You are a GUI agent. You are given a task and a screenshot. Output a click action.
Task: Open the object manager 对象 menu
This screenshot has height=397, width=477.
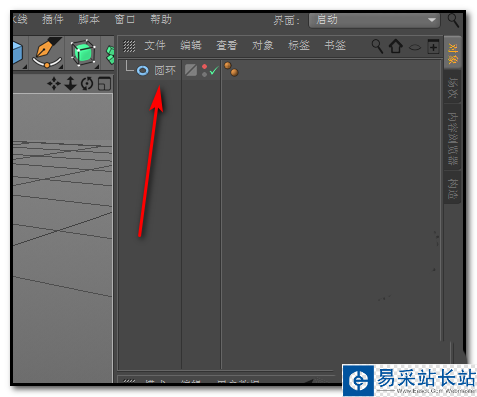click(x=263, y=45)
